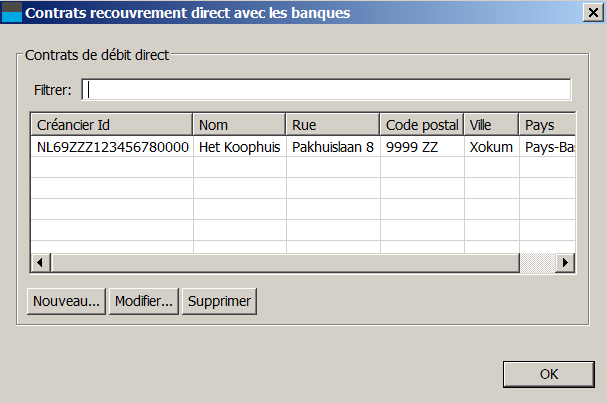Select the Het Koophuis name cell

240,147
